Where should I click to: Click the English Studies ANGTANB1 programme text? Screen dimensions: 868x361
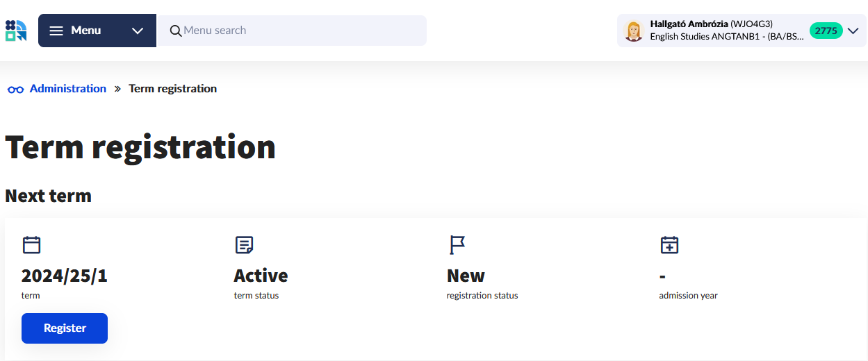726,37
